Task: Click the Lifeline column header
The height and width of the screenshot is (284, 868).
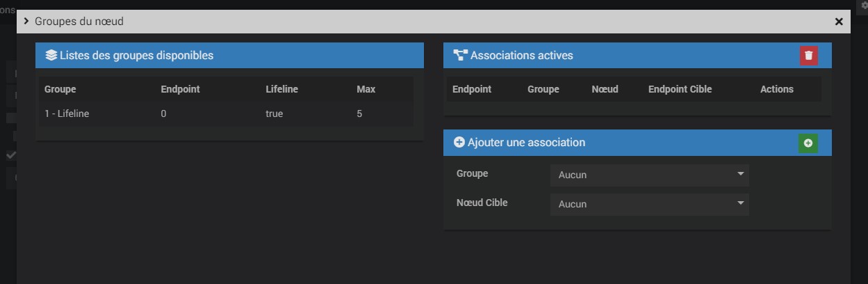Action: point(281,89)
